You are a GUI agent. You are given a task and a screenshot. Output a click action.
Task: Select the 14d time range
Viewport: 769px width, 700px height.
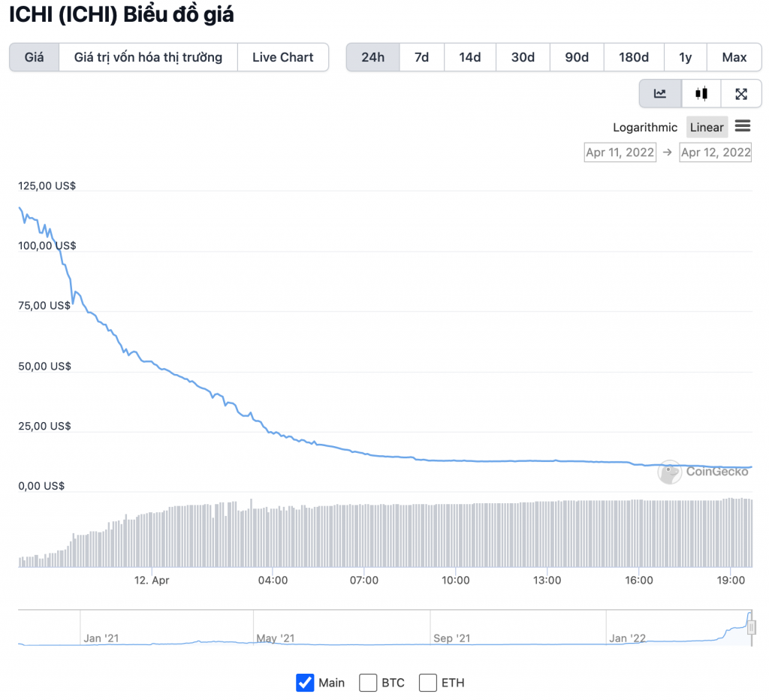[x=470, y=57]
